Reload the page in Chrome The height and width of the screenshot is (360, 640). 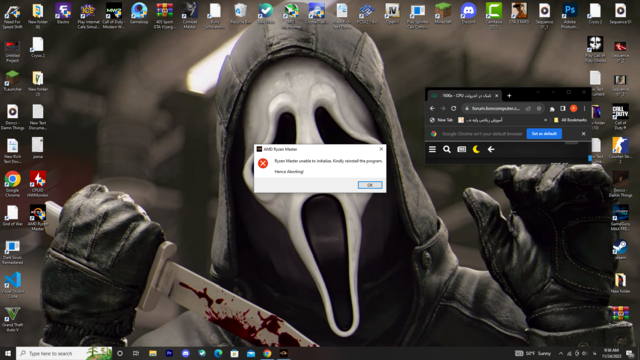453,109
